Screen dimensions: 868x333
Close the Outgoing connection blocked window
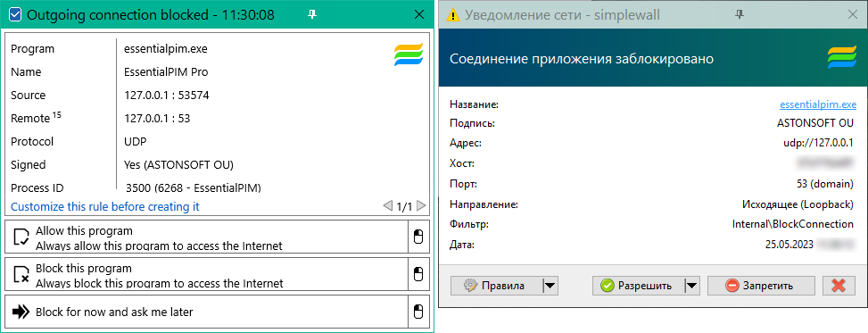[x=418, y=15]
